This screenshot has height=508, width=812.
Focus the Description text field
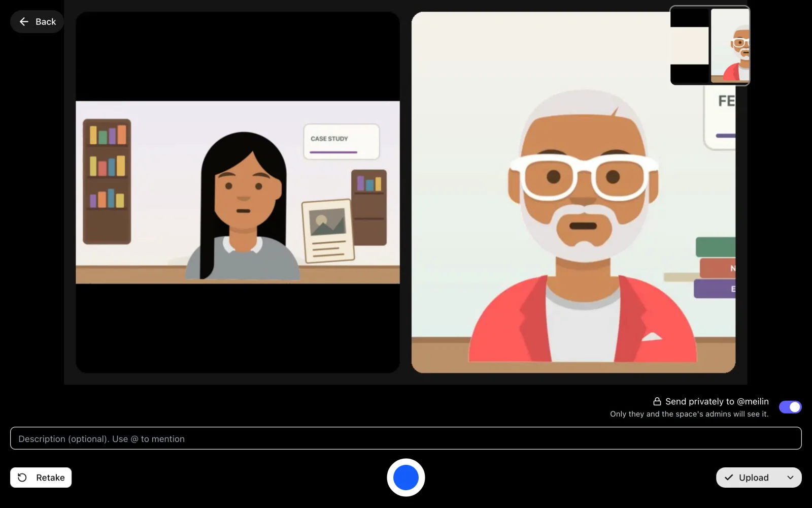tap(406, 438)
